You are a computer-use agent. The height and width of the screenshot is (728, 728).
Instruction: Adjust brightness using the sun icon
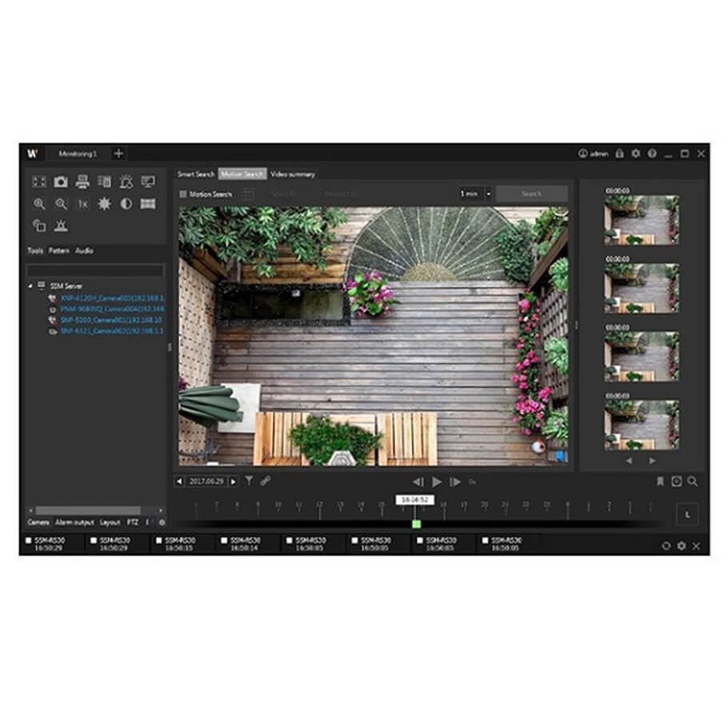[x=104, y=204]
